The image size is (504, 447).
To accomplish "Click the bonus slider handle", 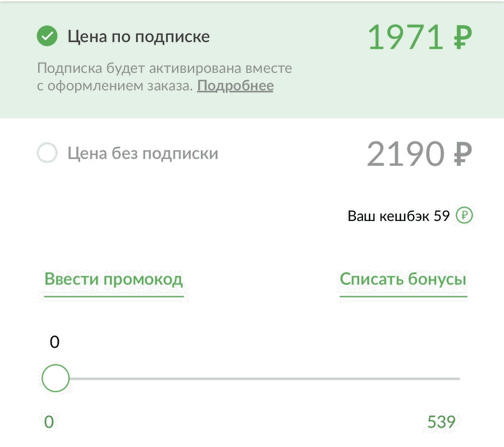I will tap(55, 378).
